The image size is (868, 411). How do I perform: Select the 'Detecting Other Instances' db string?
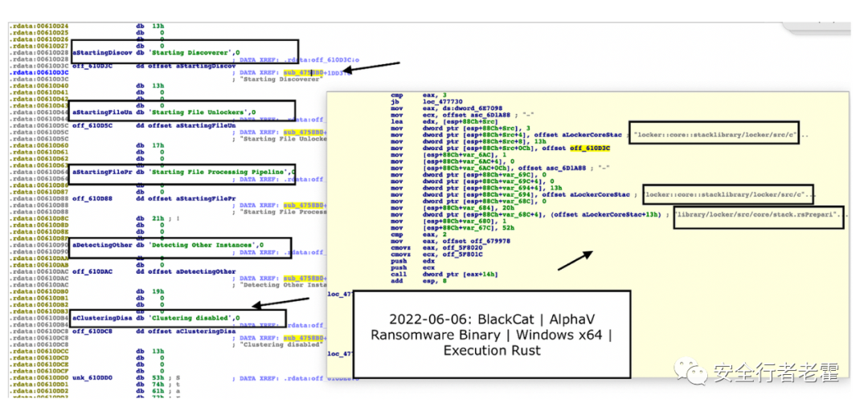[168, 245]
